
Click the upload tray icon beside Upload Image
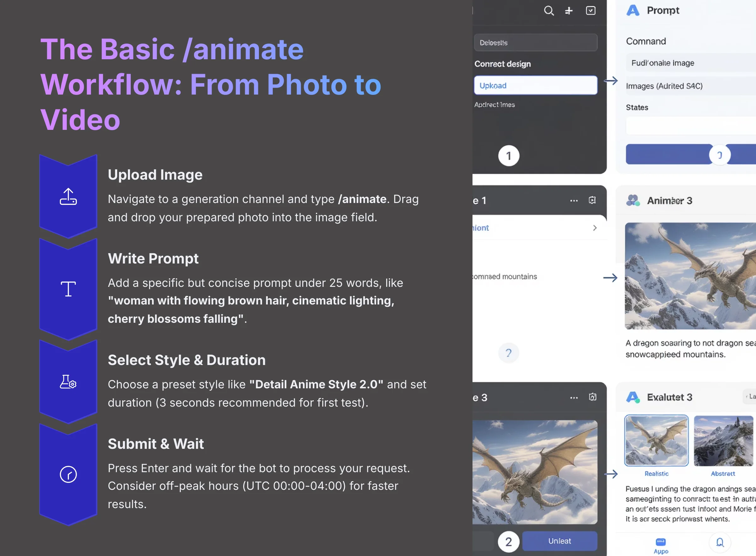pos(68,197)
